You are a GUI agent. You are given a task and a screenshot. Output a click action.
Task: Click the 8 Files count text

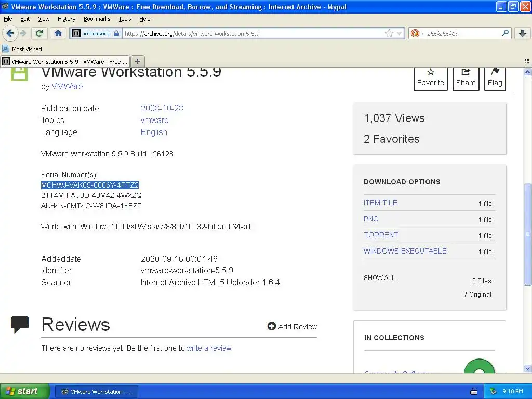[482, 281]
